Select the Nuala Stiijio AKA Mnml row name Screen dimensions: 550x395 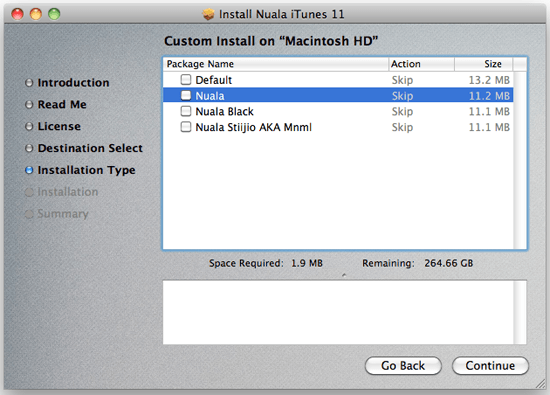[254, 127]
